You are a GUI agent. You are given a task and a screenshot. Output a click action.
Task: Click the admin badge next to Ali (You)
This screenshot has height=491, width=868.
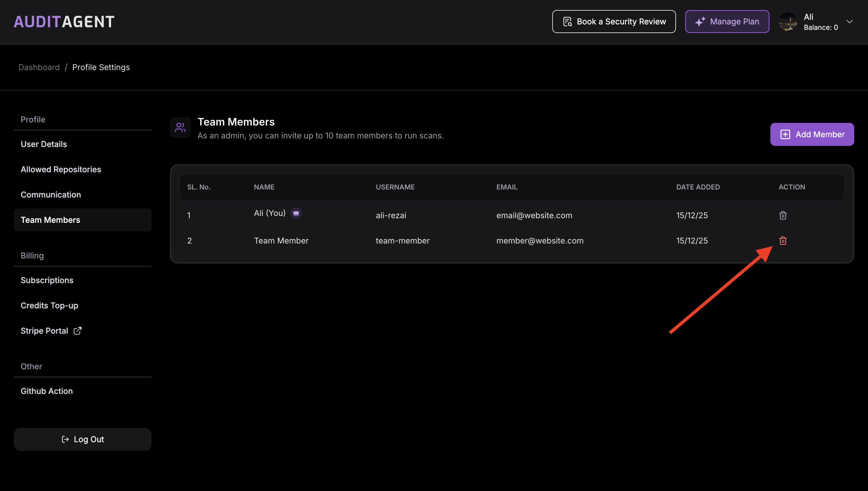click(x=296, y=213)
